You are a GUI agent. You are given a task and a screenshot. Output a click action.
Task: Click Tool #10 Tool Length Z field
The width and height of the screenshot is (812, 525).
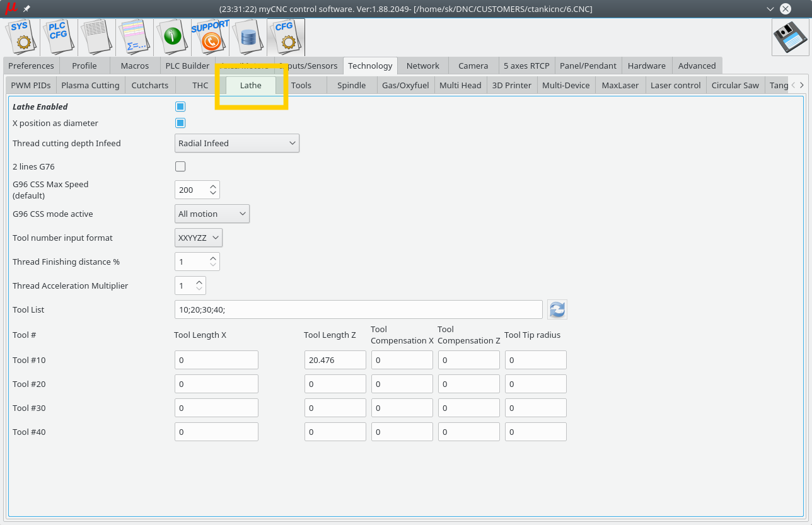tap(335, 360)
